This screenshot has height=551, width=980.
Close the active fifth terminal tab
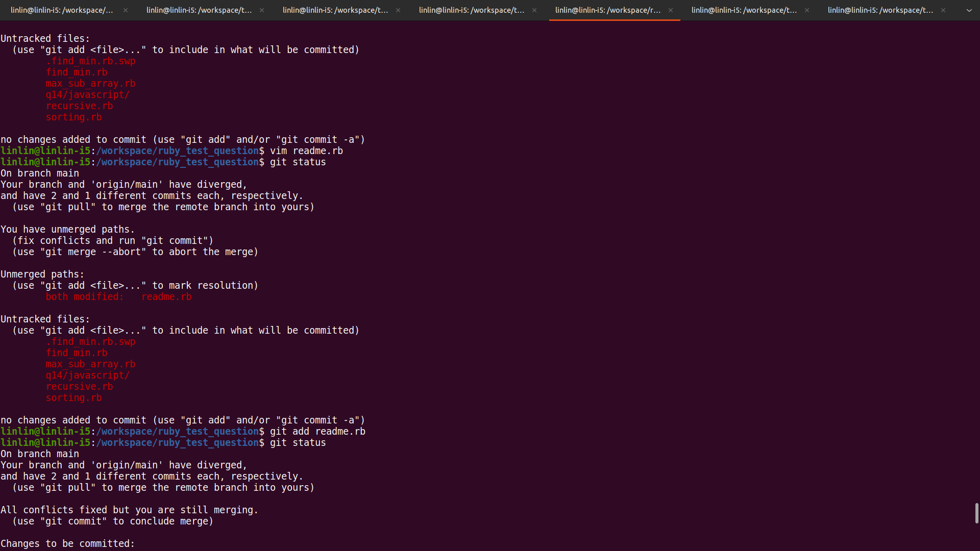pyautogui.click(x=671, y=10)
